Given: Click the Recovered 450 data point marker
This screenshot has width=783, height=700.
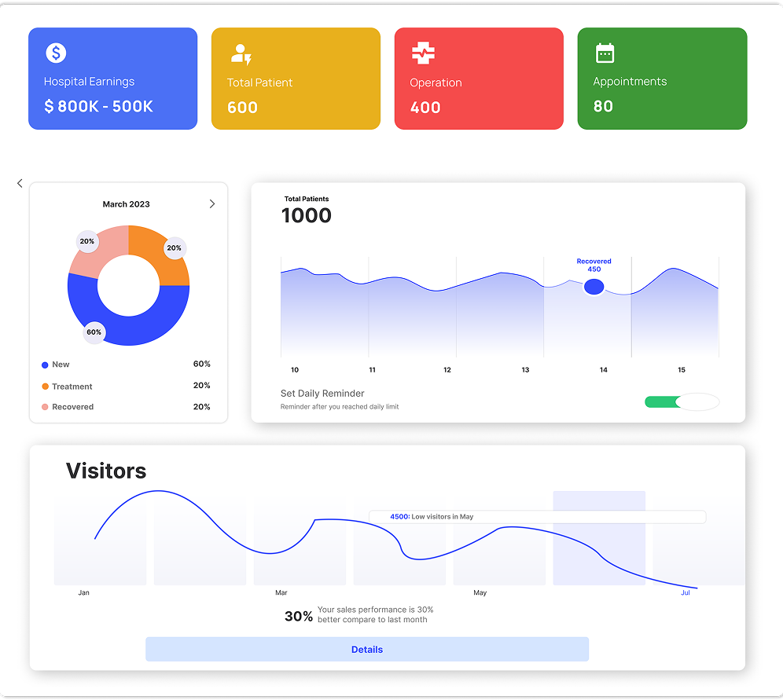Looking at the screenshot, I should pyautogui.click(x=594, y=287).
